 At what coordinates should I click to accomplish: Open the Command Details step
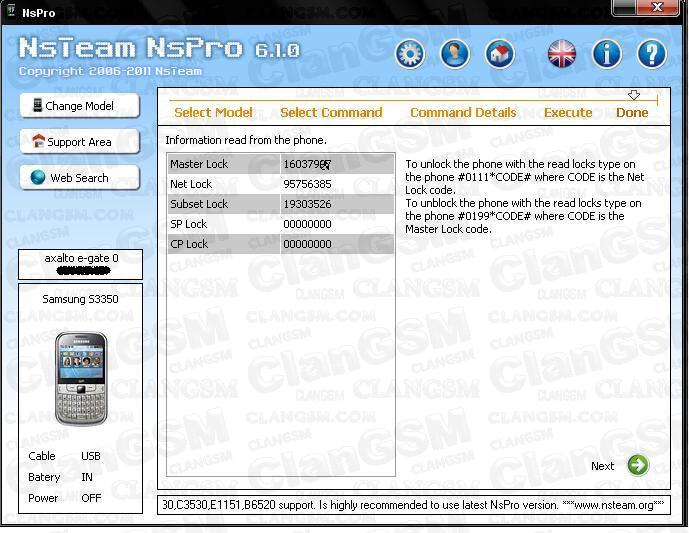pos(463,112)
